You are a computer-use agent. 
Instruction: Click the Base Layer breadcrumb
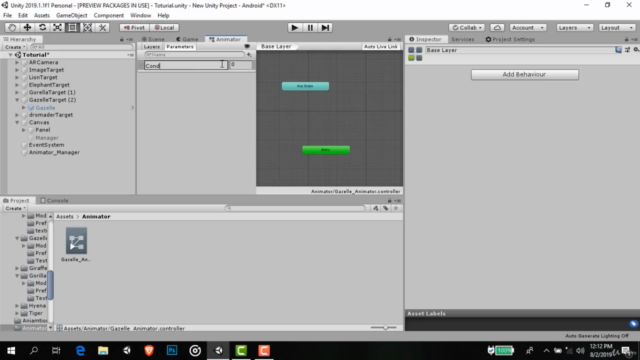pos(276,47)
